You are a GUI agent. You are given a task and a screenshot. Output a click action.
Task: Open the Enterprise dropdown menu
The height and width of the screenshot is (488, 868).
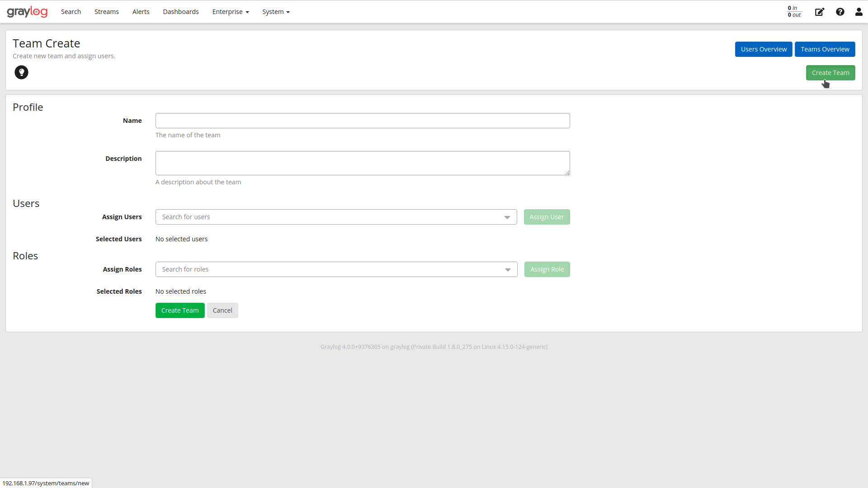pos(230,11)
